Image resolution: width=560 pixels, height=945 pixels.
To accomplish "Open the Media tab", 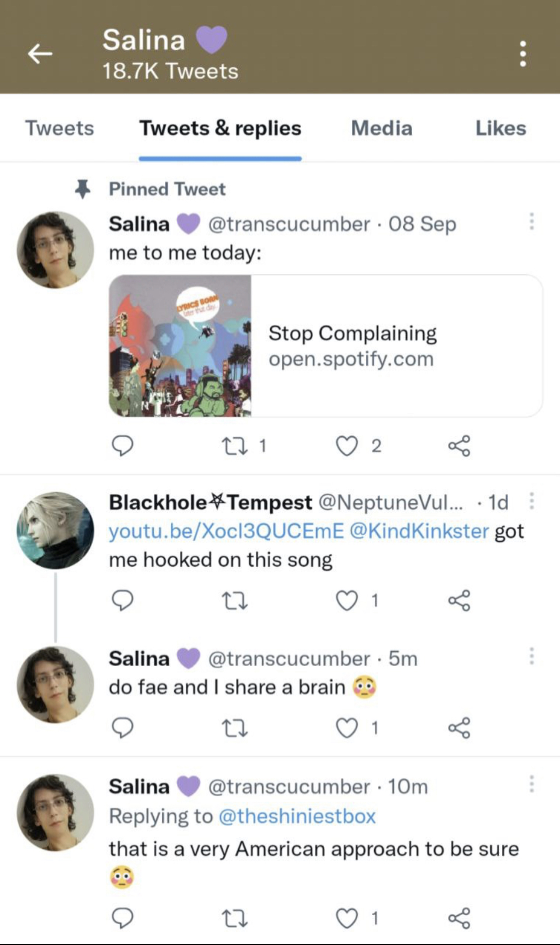I will [x=382, y=128].
